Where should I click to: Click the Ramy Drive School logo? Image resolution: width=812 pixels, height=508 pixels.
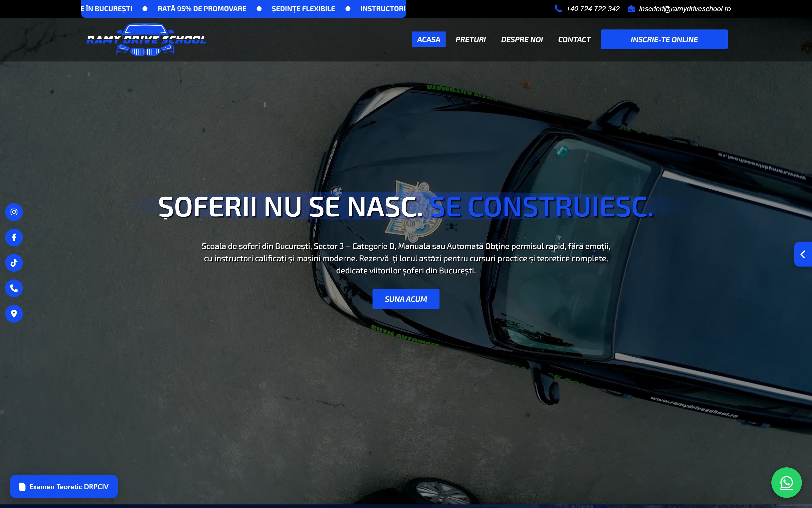tap(146, 40)
